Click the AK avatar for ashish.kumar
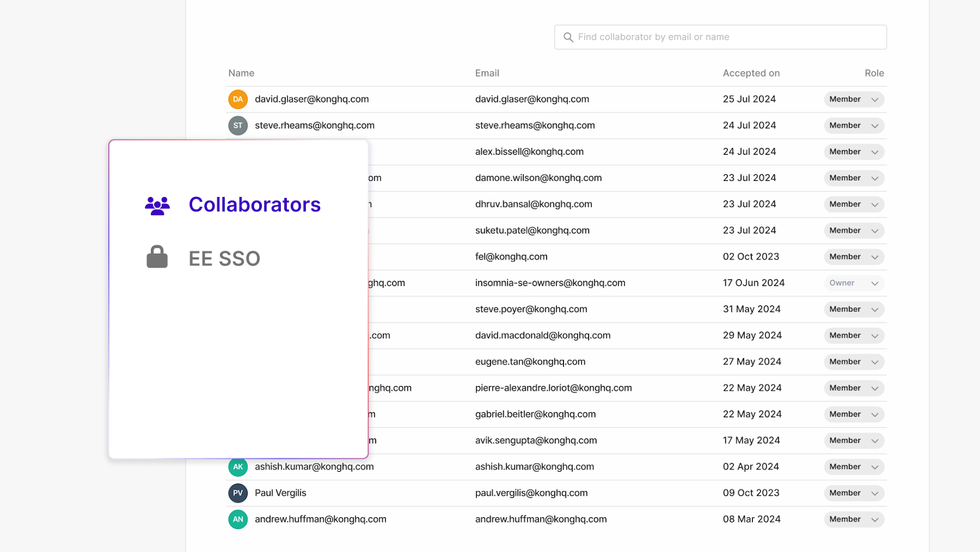 (x=237, y=466)
